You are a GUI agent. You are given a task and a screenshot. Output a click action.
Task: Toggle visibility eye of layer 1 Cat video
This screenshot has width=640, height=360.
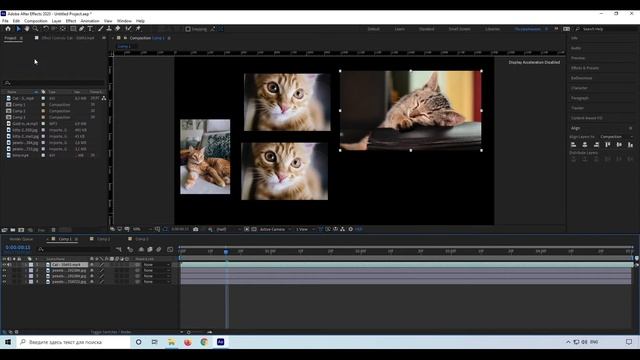[4, 265]
